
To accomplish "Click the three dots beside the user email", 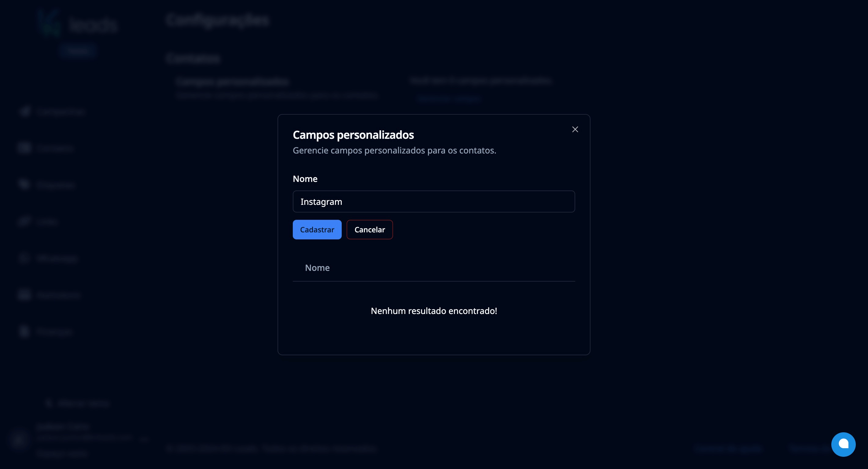I will point(144,438).
